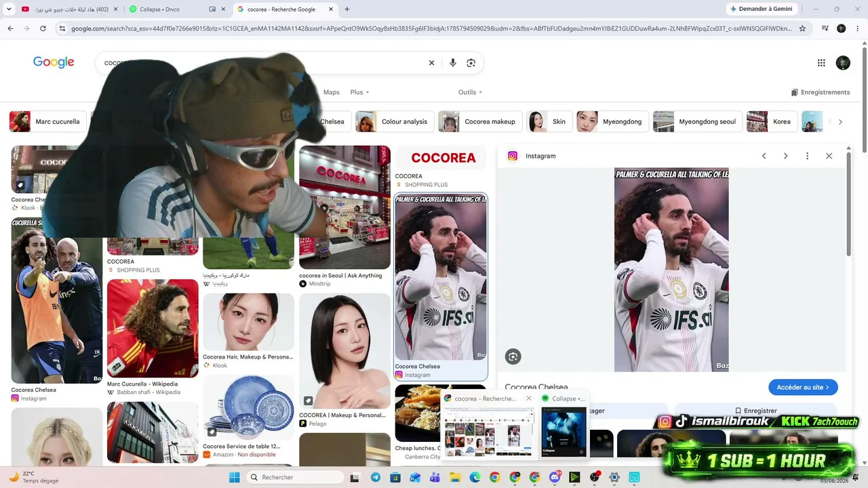The image size is (868, 488).
Task: Select the Collapse taskbar preview thumbnail
Action: coord(564,432)
